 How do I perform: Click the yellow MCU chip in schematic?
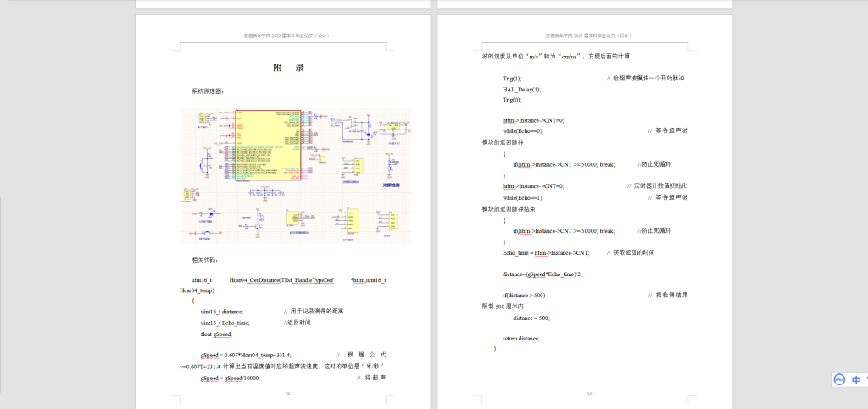268,145
